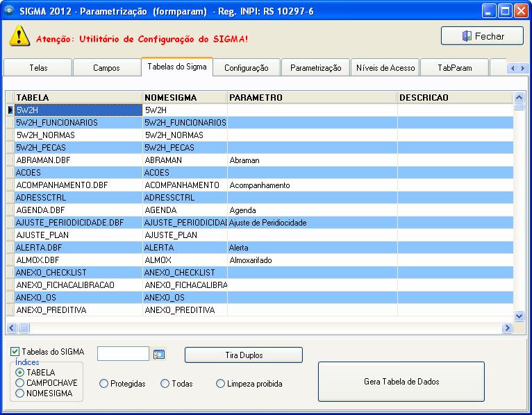This screenshot has width=532, height=415.
Task: Click the Almoxarifado parameter cell
Action: 312,260
